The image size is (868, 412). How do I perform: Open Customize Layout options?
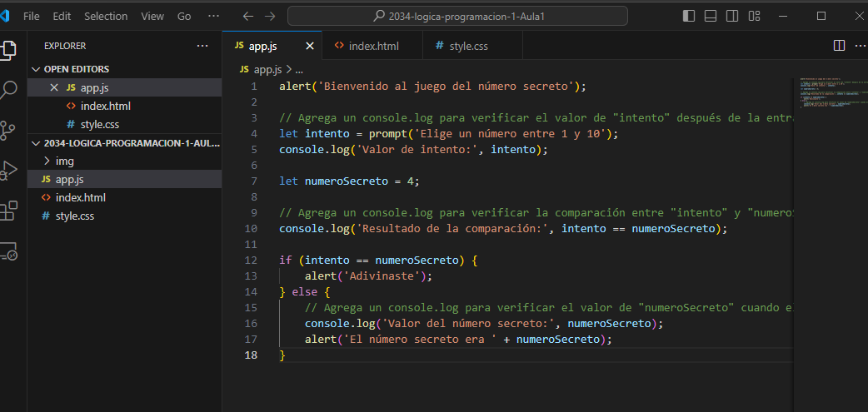(x=754, y=16)
